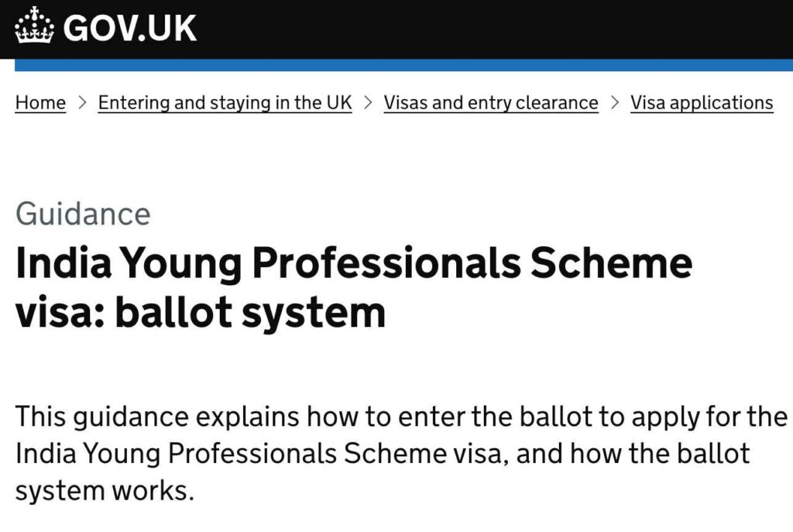Navigate to the Visa applications breadcrumb
The height and width of the screenshot is (532, 793).
tap(702, 101)
